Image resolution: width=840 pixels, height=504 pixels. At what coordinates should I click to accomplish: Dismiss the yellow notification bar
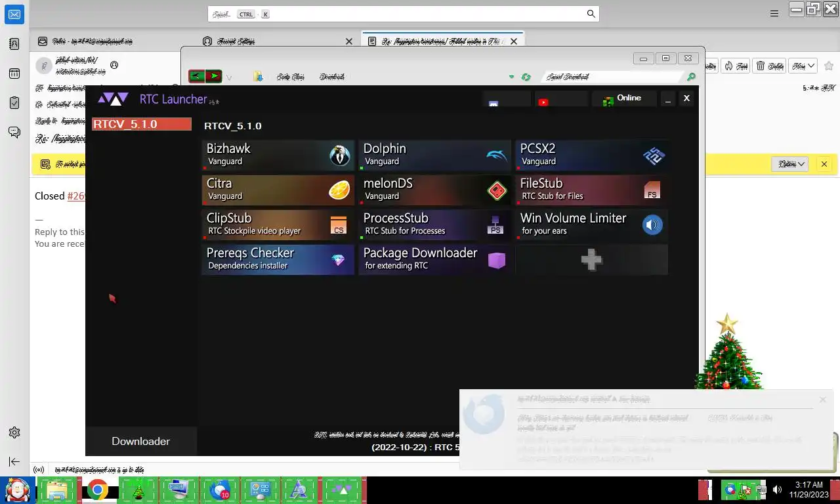tap(824, 164)
